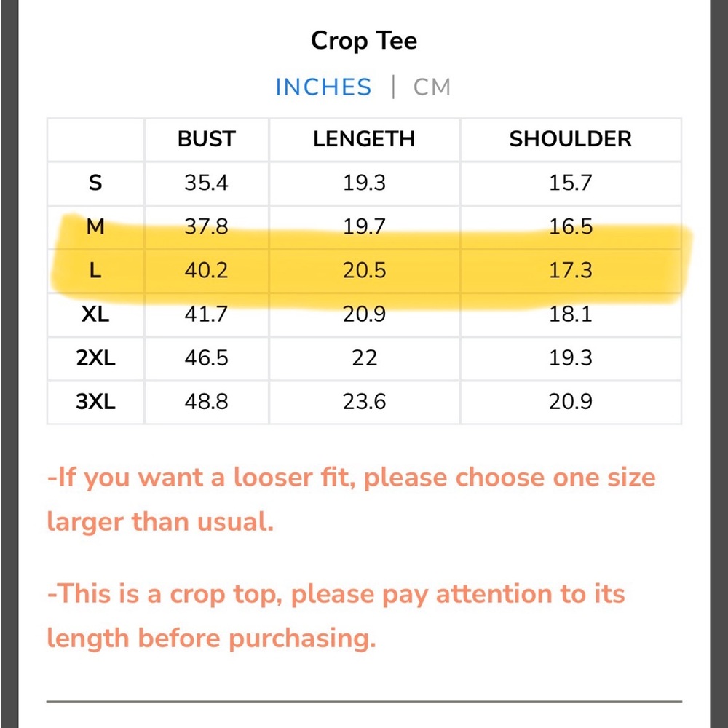Click the looser fit sizing note
Screen dimensions: 728x728
coord(352,499)
